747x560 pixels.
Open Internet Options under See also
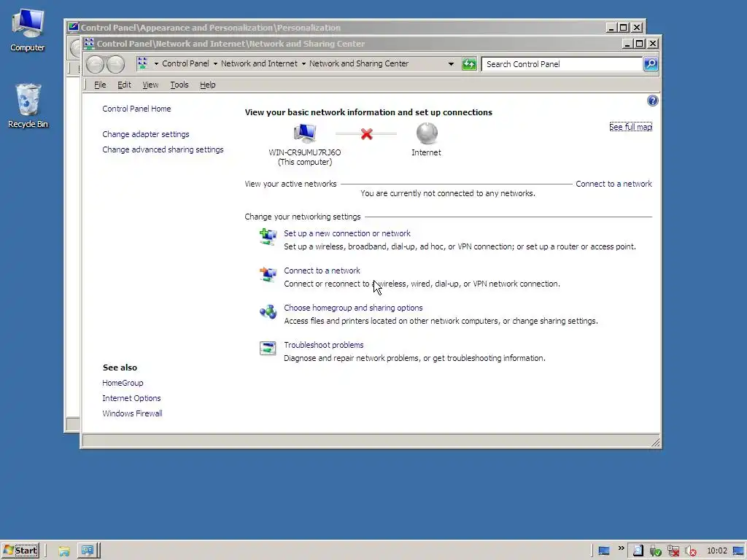[131, 398]
